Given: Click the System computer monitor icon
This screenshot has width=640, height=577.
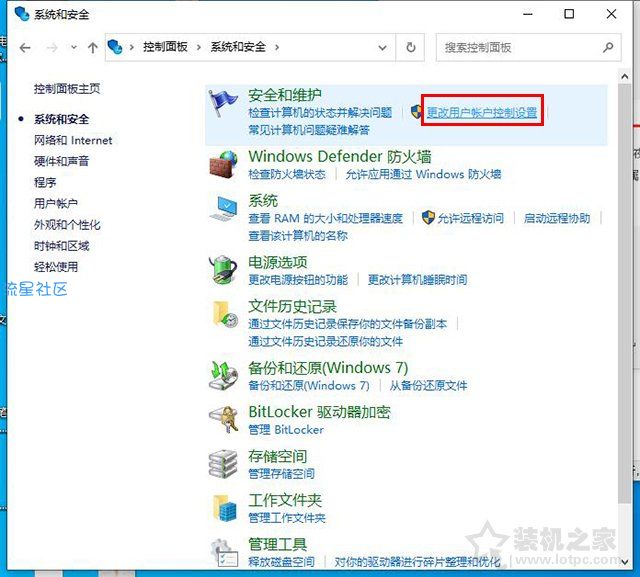Looking at the screenshot, I should point(223,209).
